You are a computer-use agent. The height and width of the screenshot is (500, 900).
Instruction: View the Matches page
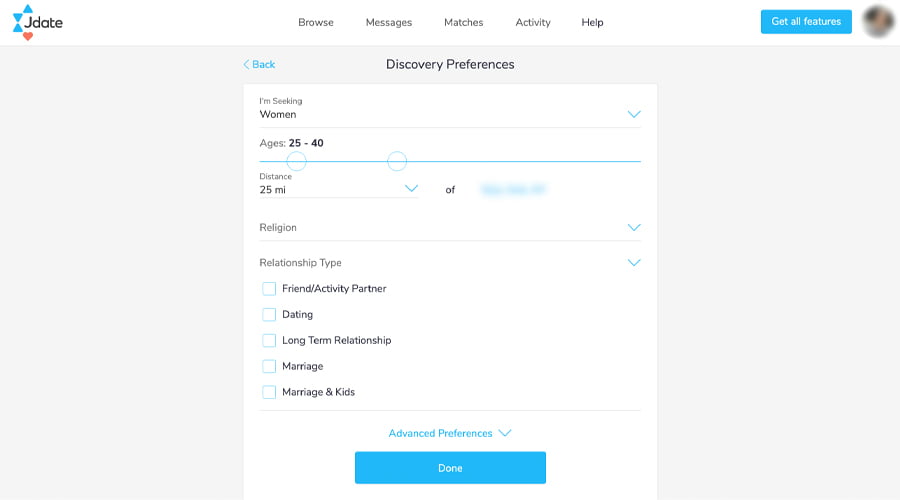point(463,22)
